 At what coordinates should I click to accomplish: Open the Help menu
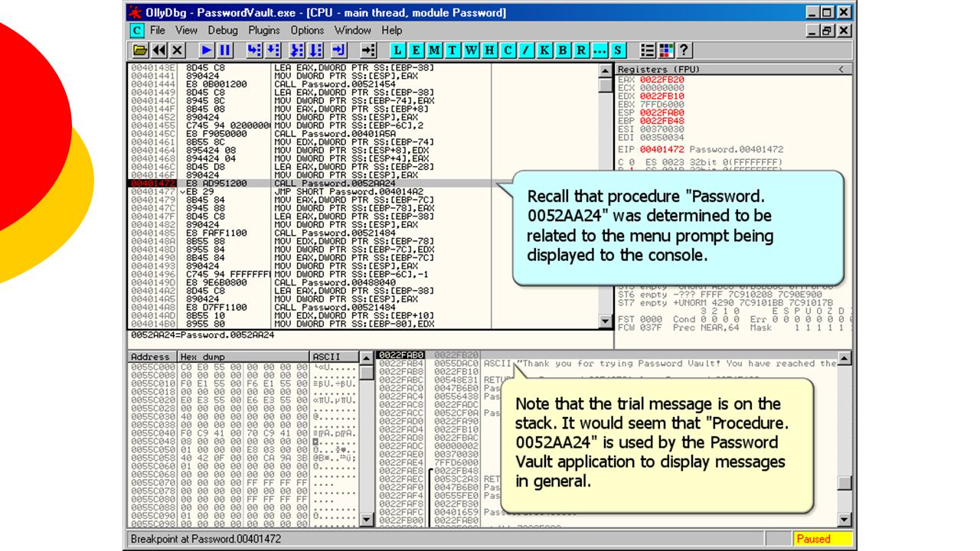pyautogui.click(x=392, y=31)
